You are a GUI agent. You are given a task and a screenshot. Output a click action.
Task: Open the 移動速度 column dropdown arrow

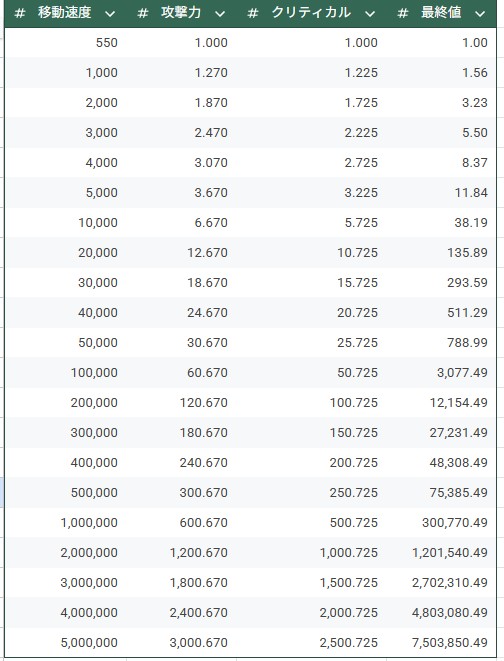pyautogui.click(x=110, y=14)
